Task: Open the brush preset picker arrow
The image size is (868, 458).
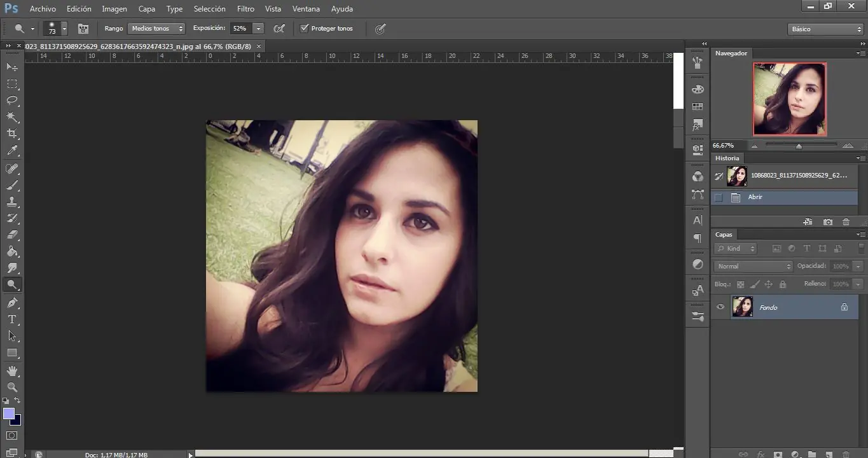Action: click(x=64, y=29)
